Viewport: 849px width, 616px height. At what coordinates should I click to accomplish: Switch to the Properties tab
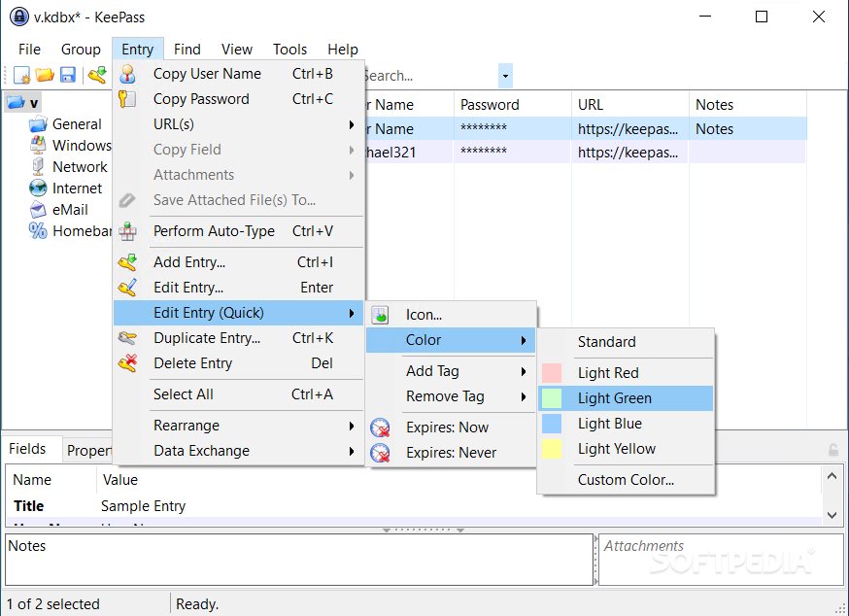[x=88, y=451]
